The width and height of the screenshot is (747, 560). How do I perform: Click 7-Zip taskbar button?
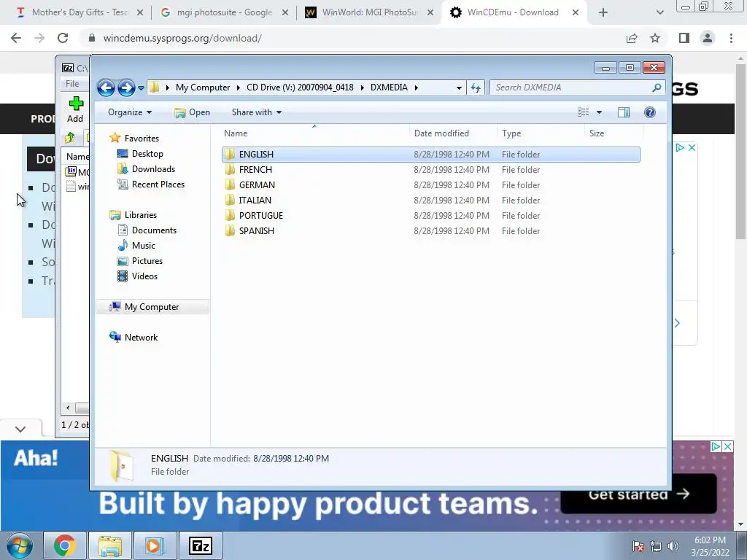point(200,545)
